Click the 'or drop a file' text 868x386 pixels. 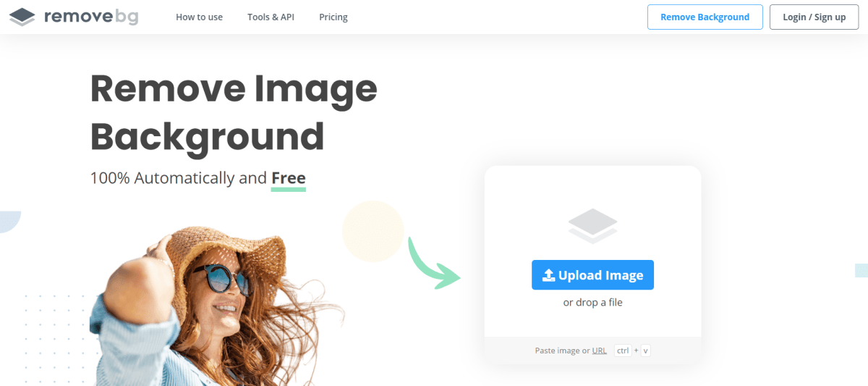pos(592,303)
